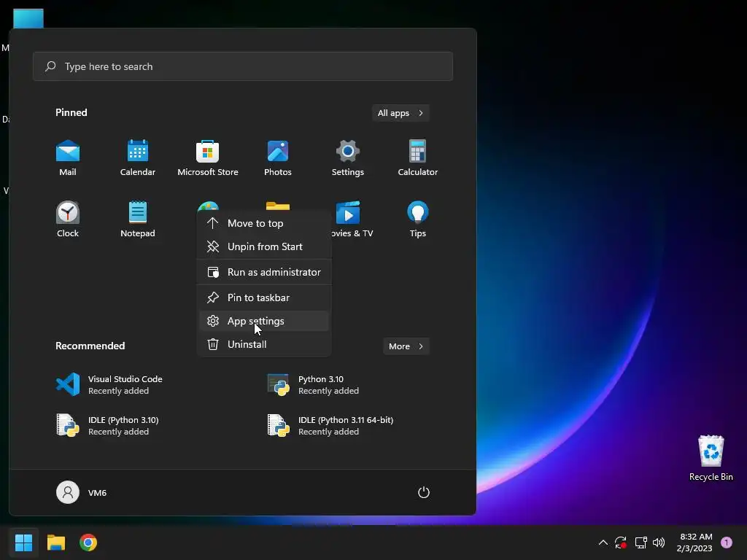Screen dimensions: 747x560
Task: Launch Google Chrome from the taskbar
Action: click(x=88, y=542)
